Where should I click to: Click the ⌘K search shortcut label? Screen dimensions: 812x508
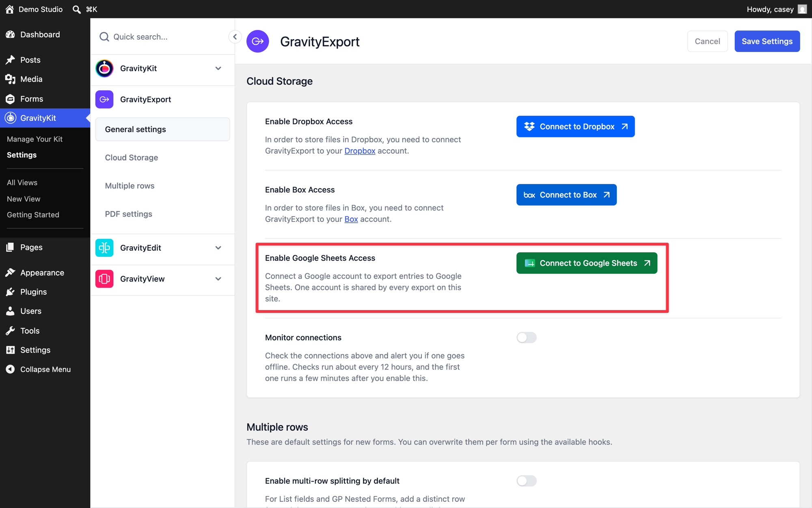coord(91,9)
